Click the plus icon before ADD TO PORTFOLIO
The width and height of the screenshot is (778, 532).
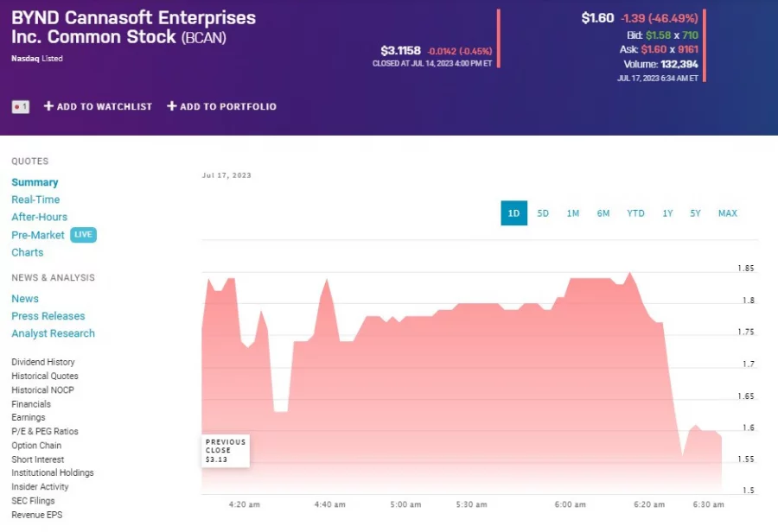(173, 106)
